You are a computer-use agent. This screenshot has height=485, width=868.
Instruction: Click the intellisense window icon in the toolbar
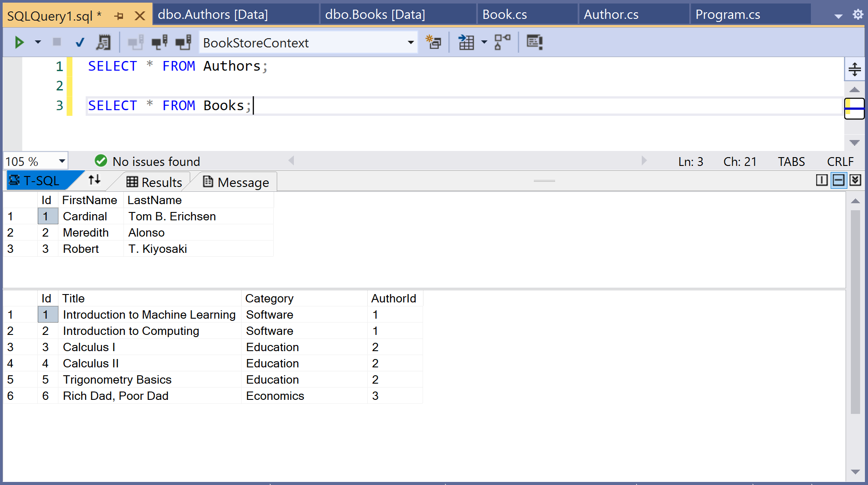coord(535,43)
